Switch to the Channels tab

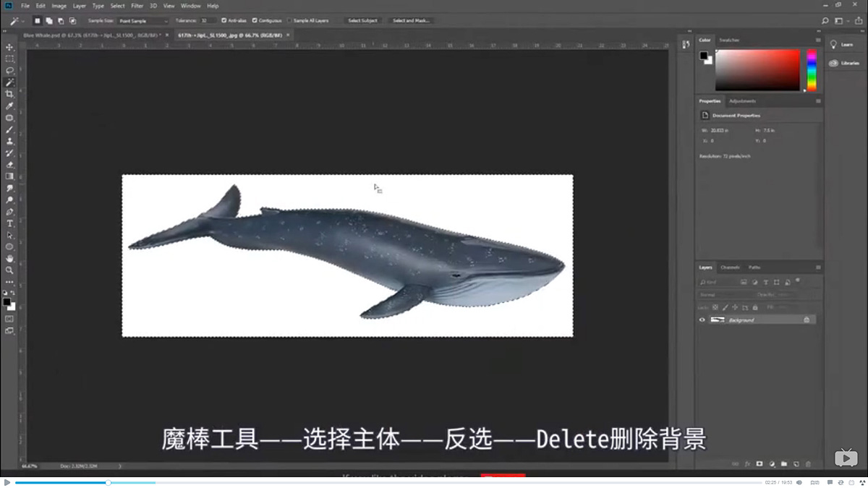point(730,267)
